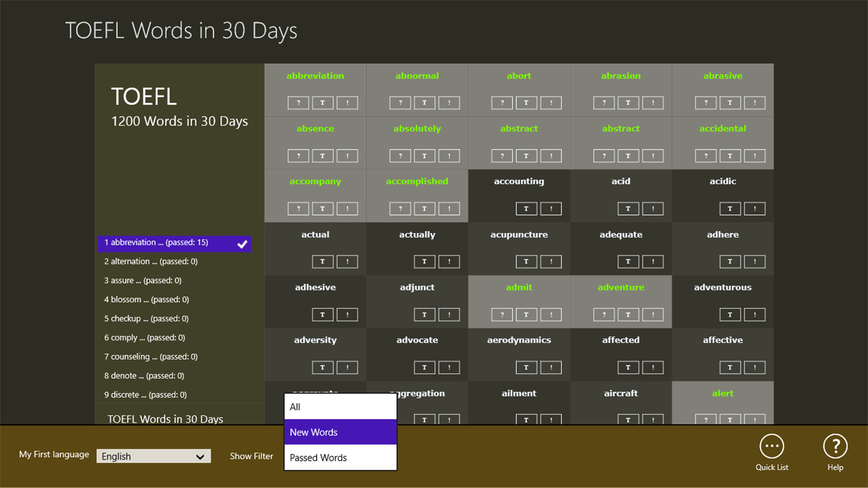Screen dimensions: 868x488
Task: Click the "T" icon under accompany
Action: click(323, 208)
